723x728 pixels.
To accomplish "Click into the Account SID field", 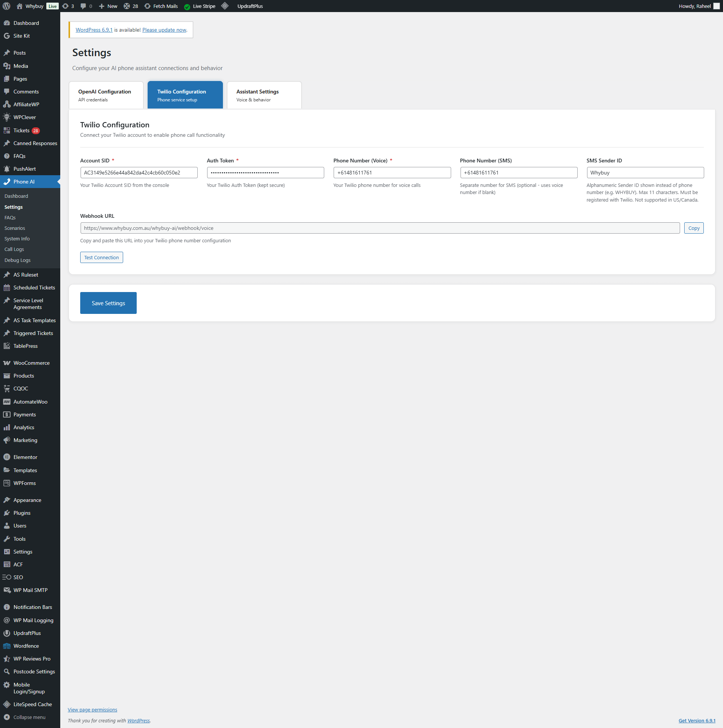I will coord(139,173).
